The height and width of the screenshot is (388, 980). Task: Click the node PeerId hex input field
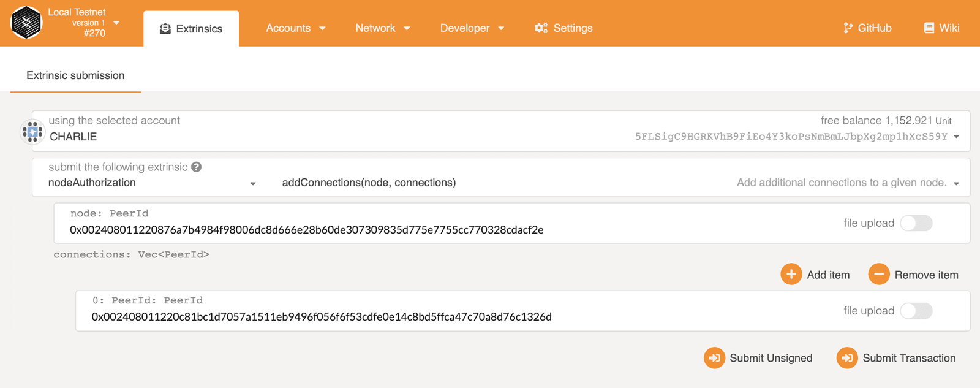click(x=306, y=230)
